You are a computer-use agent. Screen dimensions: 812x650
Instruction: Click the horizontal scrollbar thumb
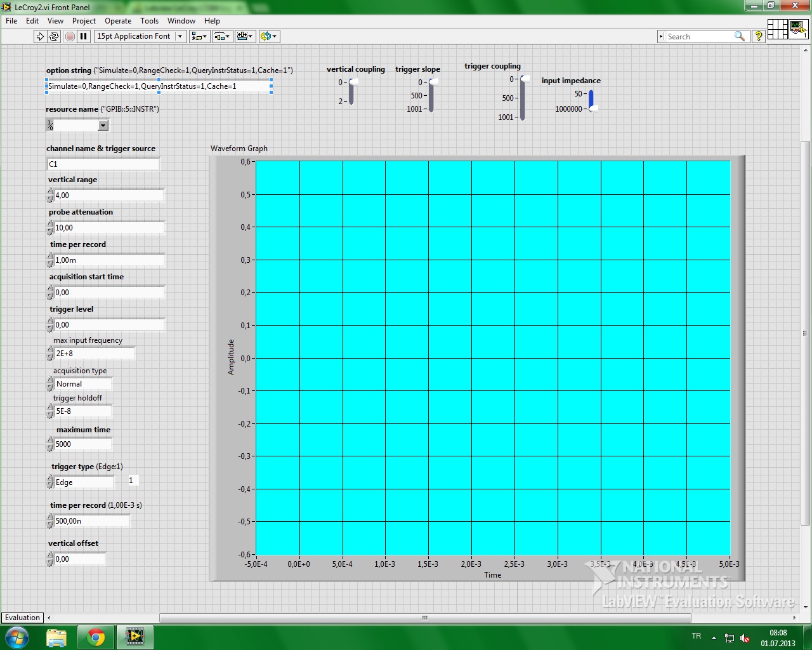pyautogui.click(x=425, y=618)
